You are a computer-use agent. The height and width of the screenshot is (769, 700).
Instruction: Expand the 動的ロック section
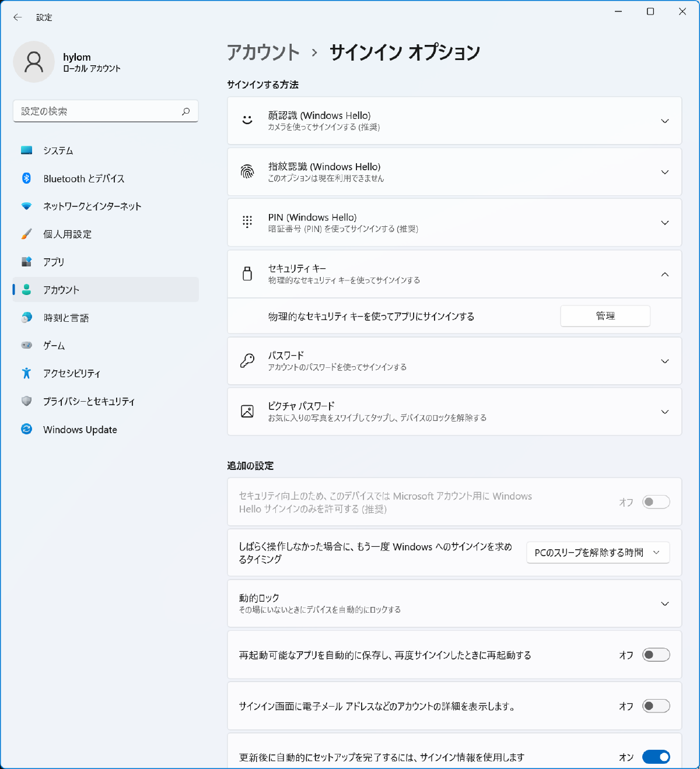click(664, 603)
